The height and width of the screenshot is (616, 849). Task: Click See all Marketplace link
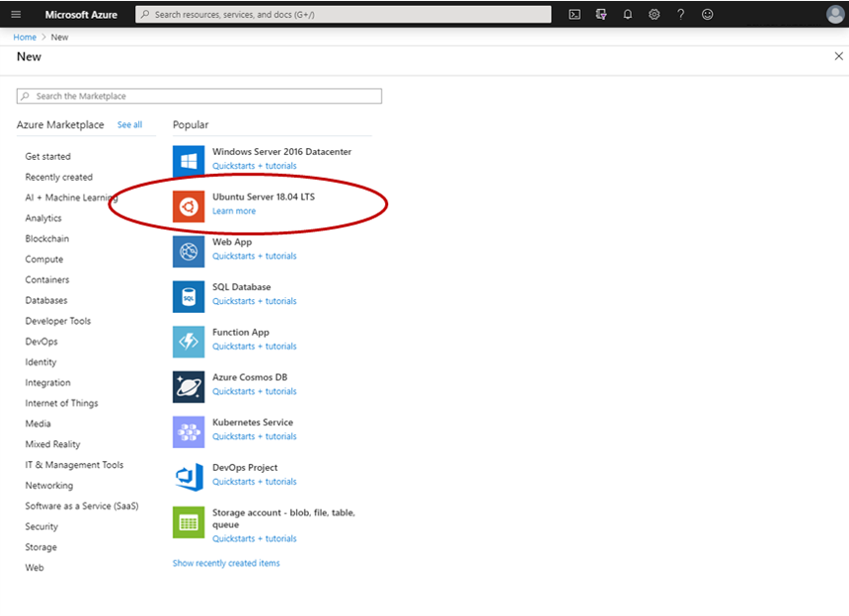[x=130, y=124]
